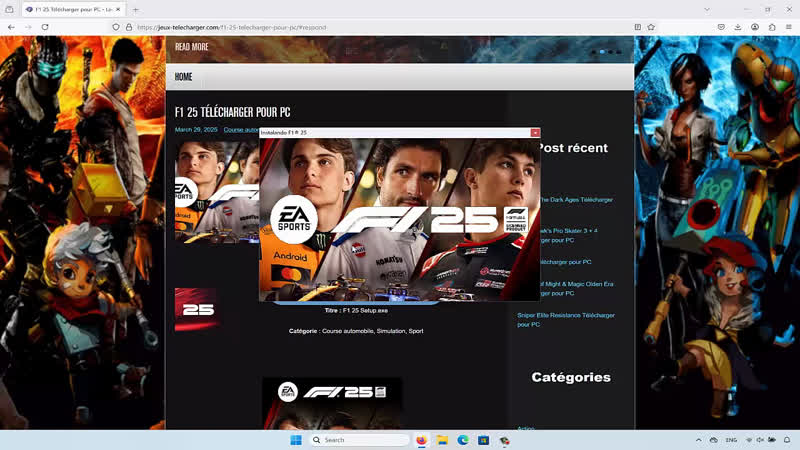Click the Post récent sidebar heading
The height and width of the screenshot is (450, 800).
pos(573,148)
